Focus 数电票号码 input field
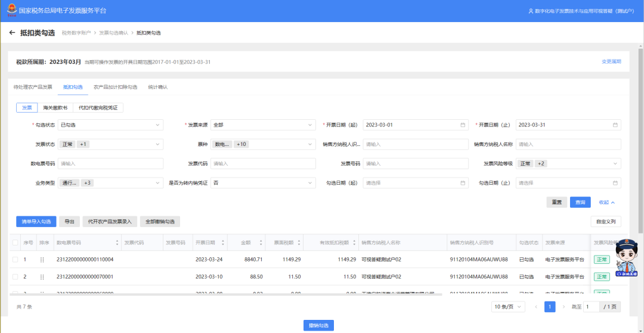Viewport: 644px width, 333px height. coord(110,164)
